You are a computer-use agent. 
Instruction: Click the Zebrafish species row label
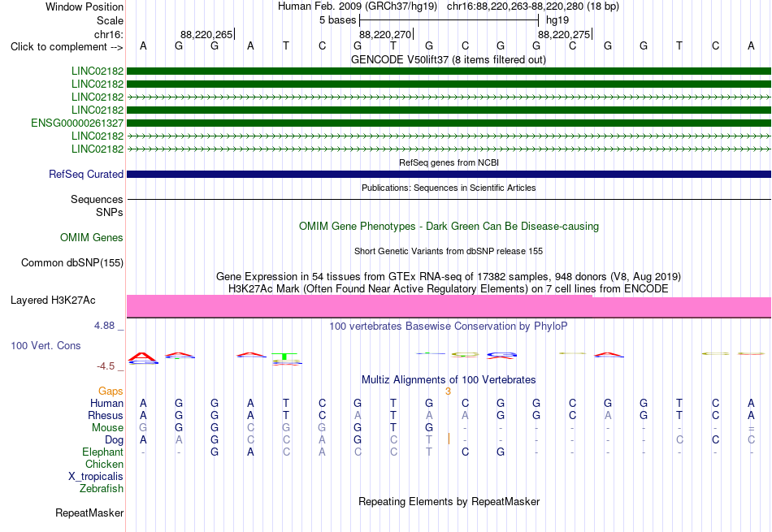102,489
